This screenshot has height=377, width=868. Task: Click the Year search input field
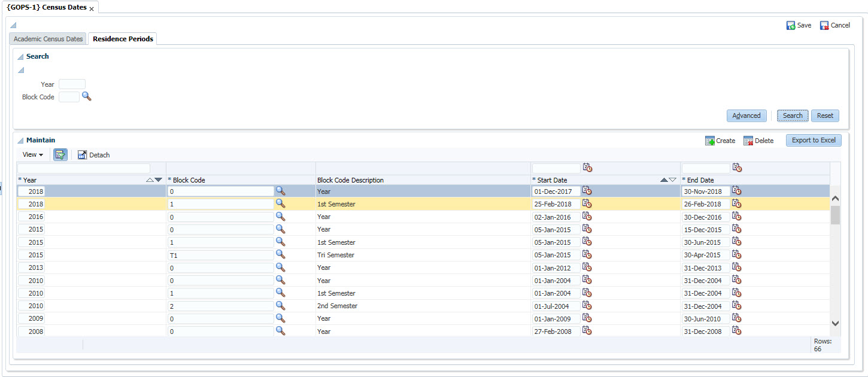[x=72, y=84]
